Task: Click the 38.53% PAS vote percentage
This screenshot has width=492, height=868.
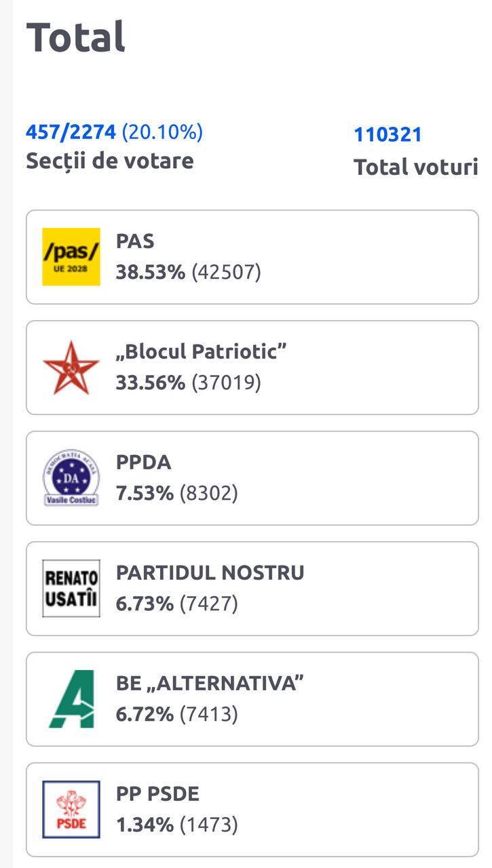Action: pyautogui.click(x=150, y=273)
